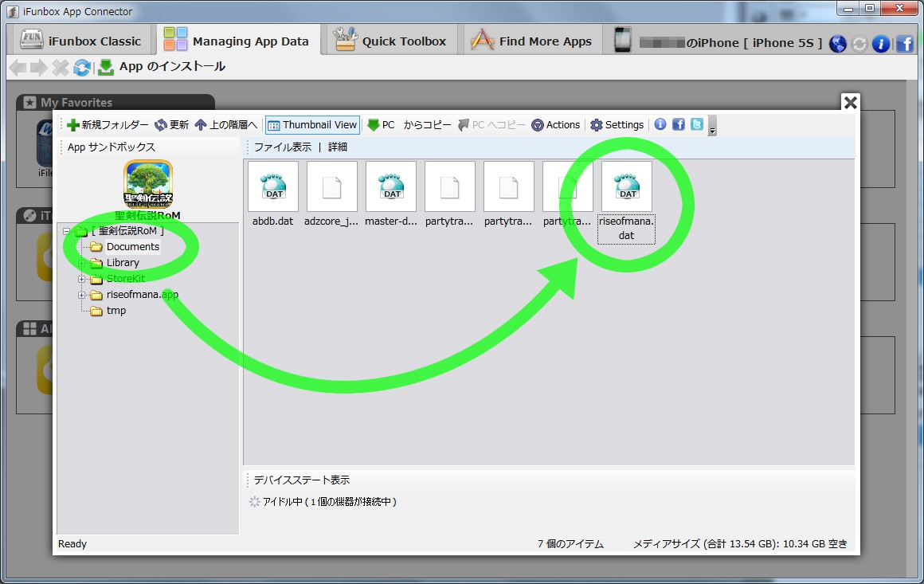Expand the StoreKit folder node
Screen dimensions: 924x584
point(82,279)
